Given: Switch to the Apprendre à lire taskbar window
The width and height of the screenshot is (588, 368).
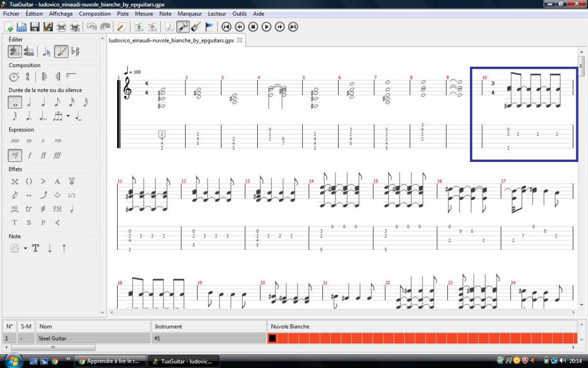Looking at the screenshot, I should 110,361.
